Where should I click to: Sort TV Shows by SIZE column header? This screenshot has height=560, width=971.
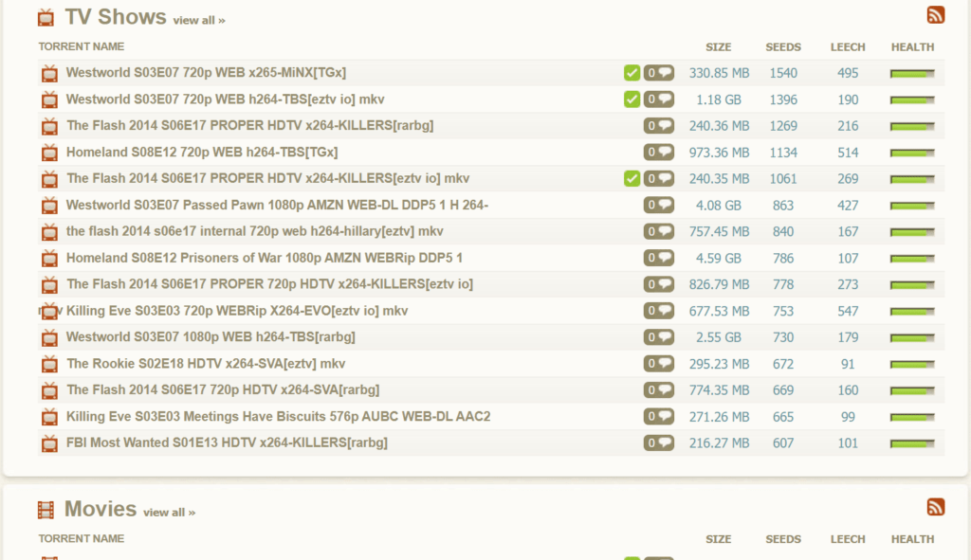(x=719, y=47)
